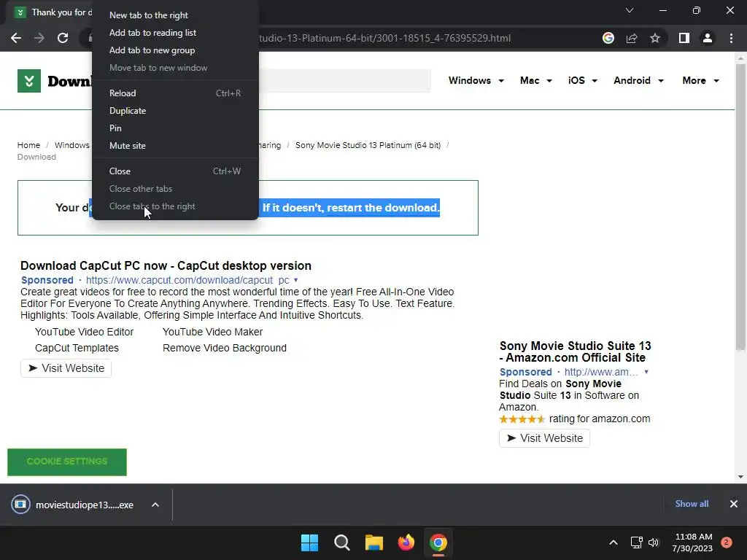Open the tab search chevron in title bar
This screenshot has width=747, height=560.
(x=630, y=10)
